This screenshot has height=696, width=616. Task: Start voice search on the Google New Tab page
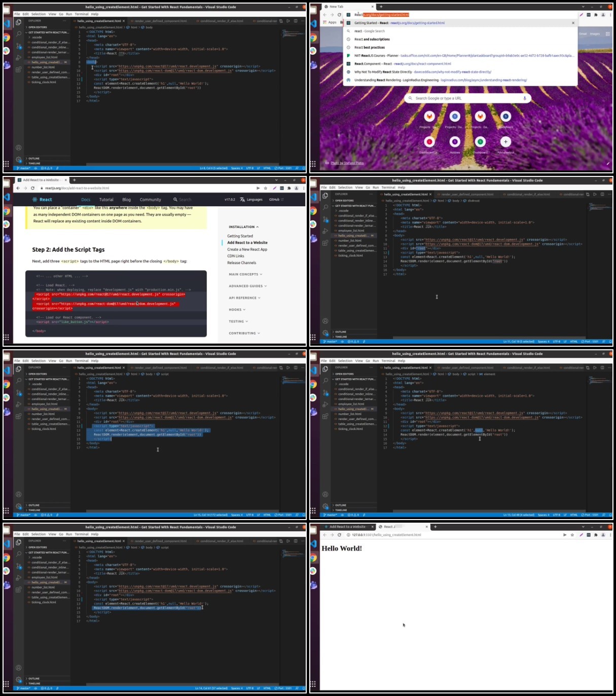[524, 98]
